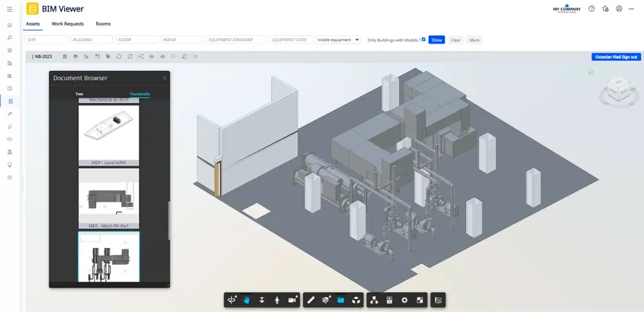Click the Clear filter button
This screenshot has height=312, width=644.
click(x=456, y=40)
